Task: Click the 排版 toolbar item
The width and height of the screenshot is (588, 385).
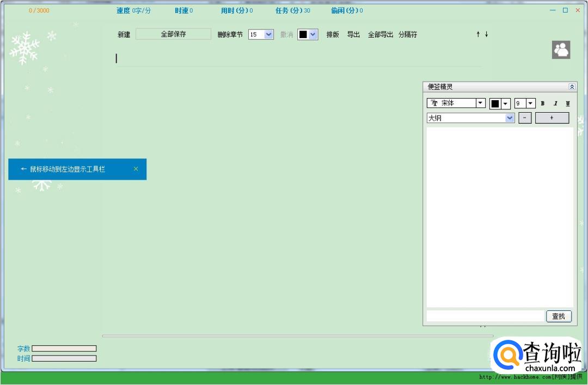Action: click(333, 34)
